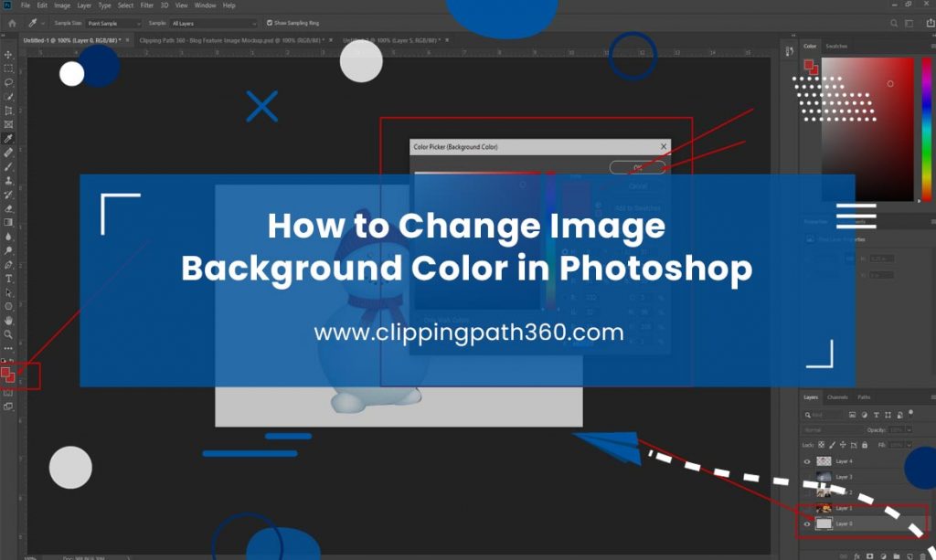Select the Blur tool
Image resolution: width=936 pixels, height=560 pixels.
click(x=8, y=237)
